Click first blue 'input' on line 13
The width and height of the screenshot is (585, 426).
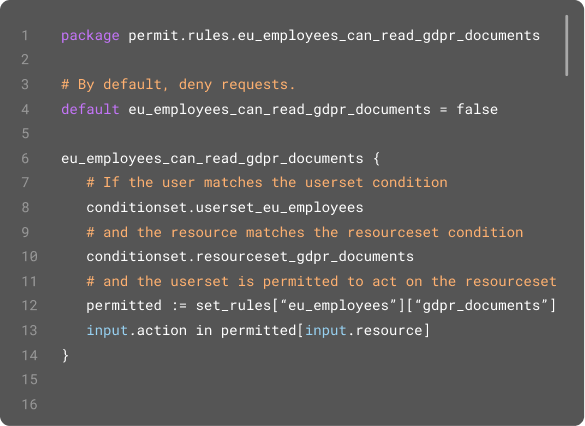107,331
